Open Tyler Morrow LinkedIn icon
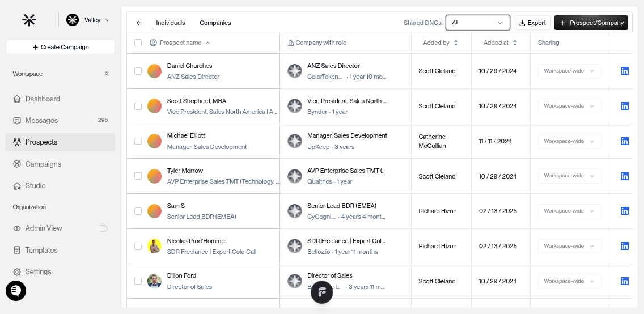 (624, 176)
